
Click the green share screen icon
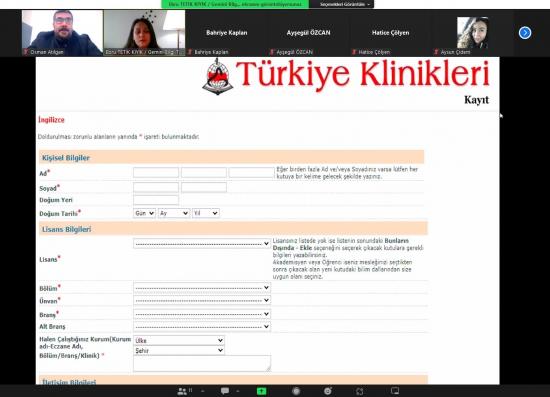[x=261, y=391]
